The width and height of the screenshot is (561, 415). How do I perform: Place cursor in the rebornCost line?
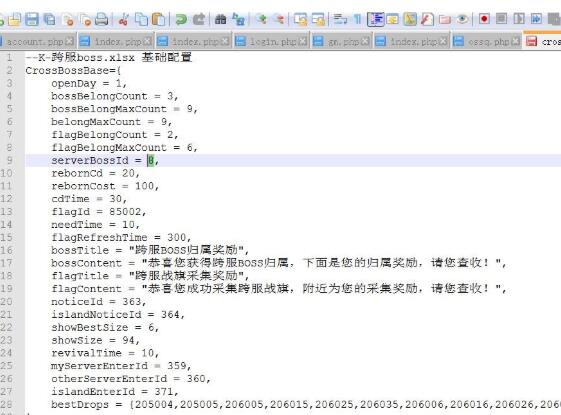tap(105, 186)
